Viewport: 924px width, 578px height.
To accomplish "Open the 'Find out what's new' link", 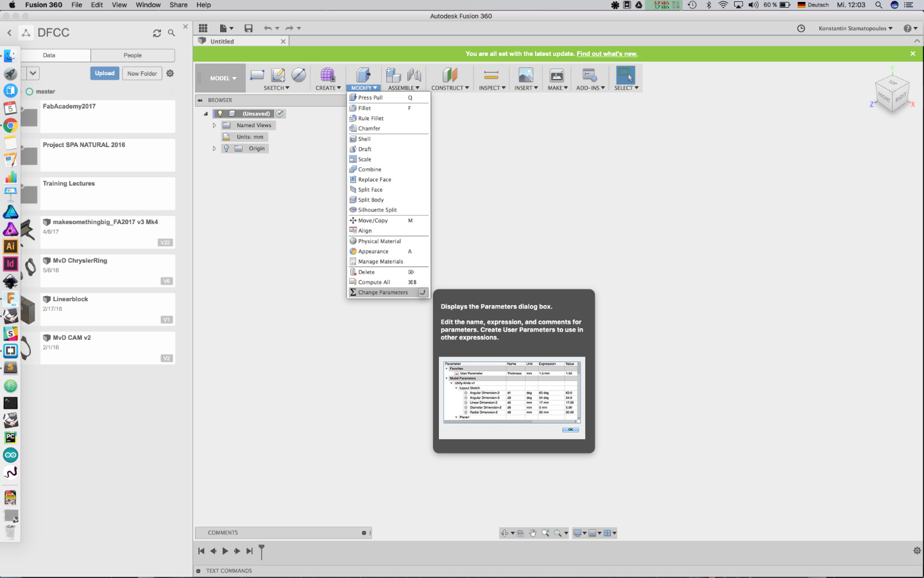I will coord(607,54).
